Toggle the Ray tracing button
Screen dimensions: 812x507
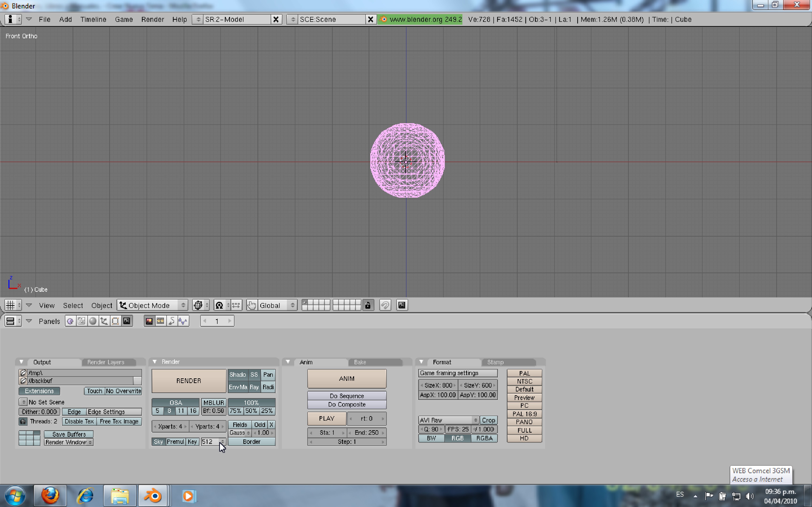(x=254, y=387)
